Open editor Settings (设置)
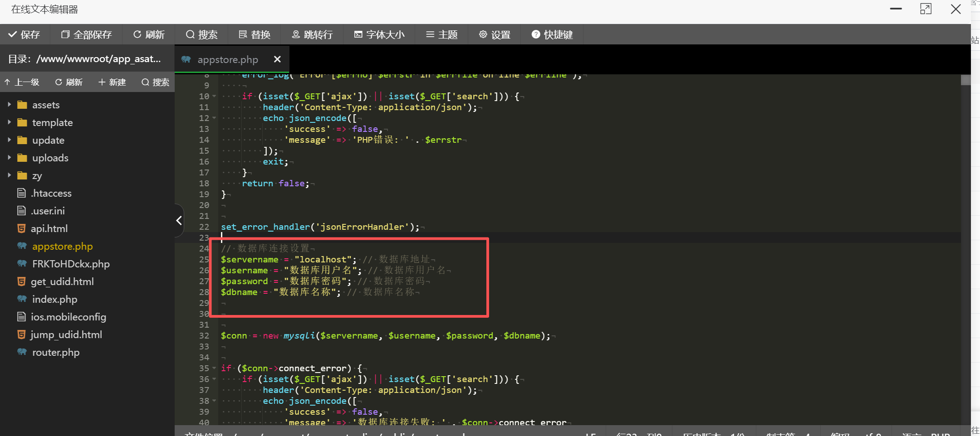The height and width of the screenshot is (436, 980). pos(495,34)
